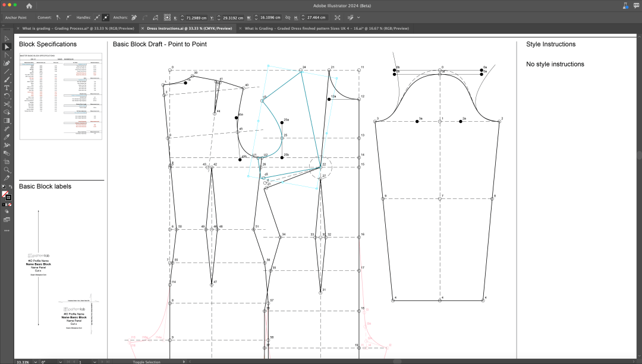The image size is (642, 364).
Task: Click the Fill color swatch
Action: click(5, 194)
